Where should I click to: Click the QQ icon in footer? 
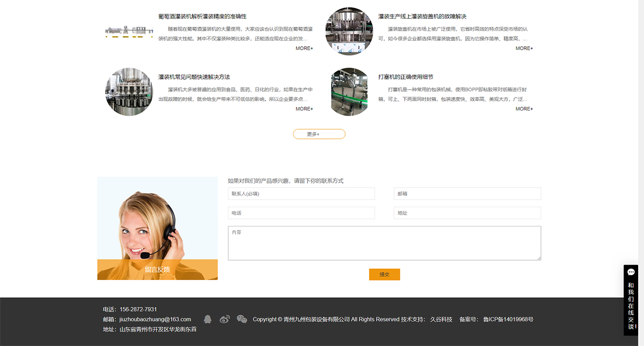(x=208, y=319)
